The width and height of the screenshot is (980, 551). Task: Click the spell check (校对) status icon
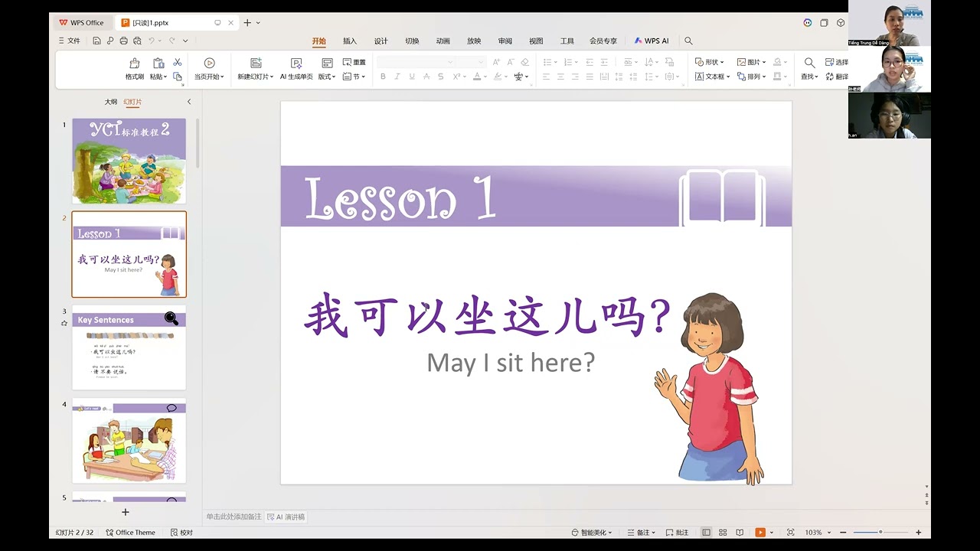pyautogui.click(x=181, y=533)
